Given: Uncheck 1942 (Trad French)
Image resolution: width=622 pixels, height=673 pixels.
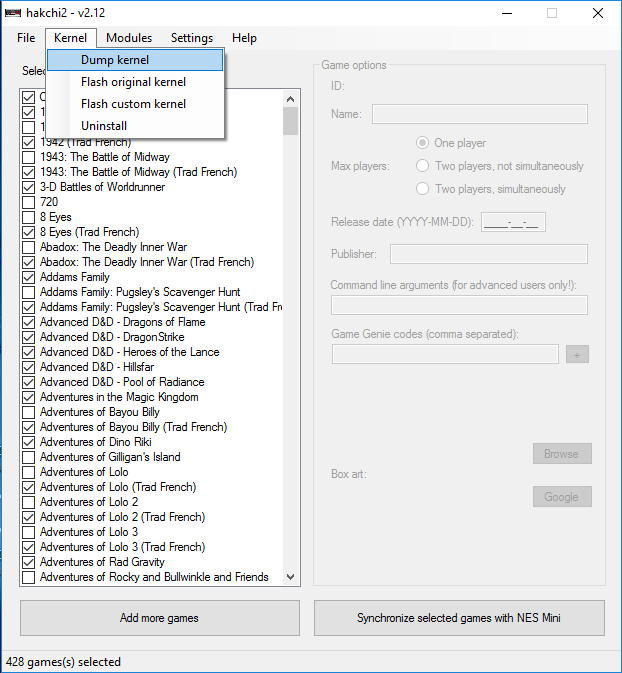Looking at the screenshot, I should click(28, 142).
